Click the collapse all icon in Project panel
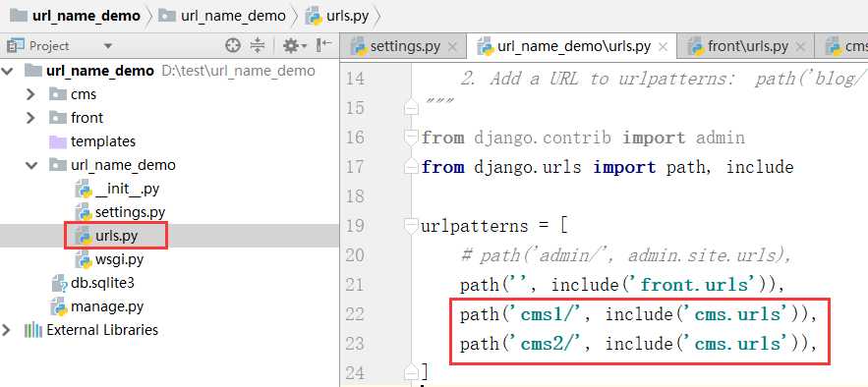868x387 pixels. coord(258,46)
